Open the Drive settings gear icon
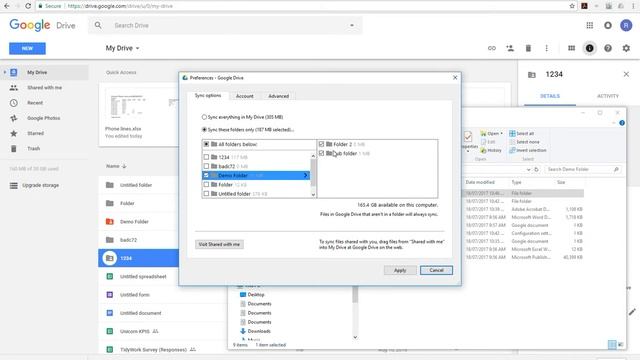The height and width of the screenshot is (360, 640). [x=626, y=48]
